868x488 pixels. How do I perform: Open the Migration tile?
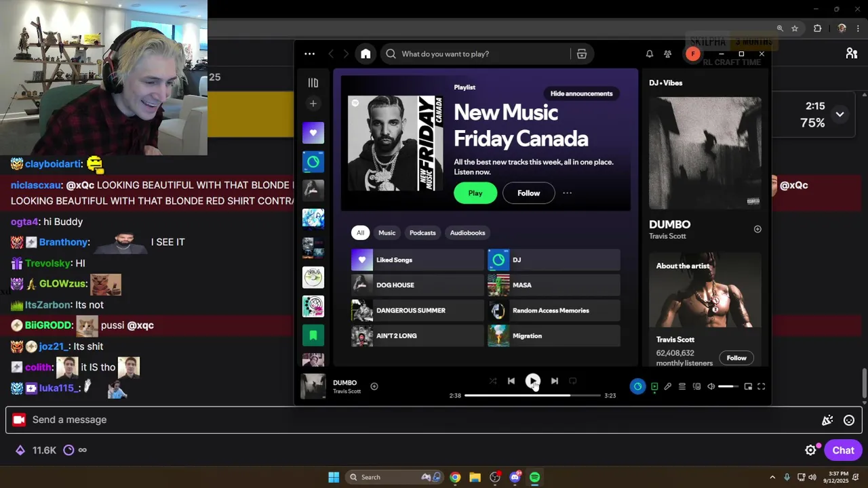[554, 335]
